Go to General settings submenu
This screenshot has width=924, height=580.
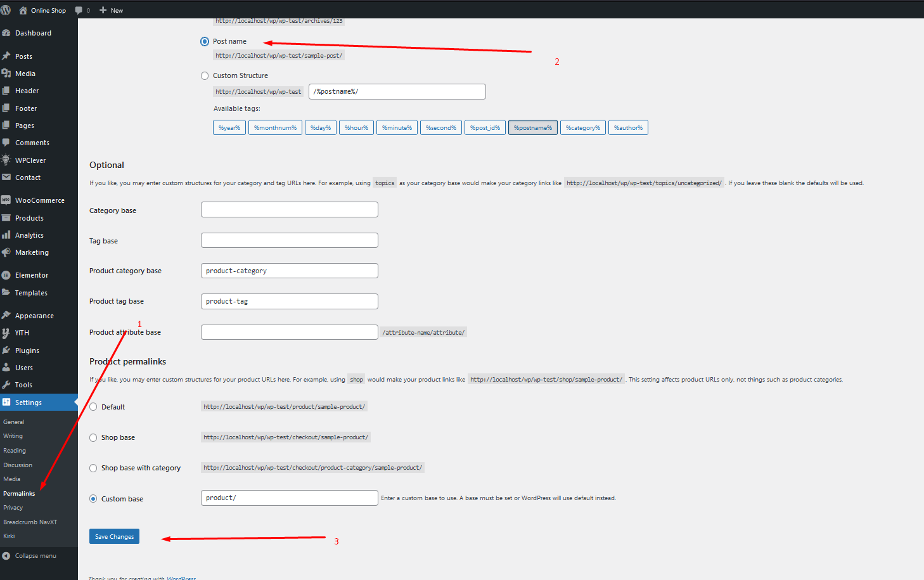point(14,422)
